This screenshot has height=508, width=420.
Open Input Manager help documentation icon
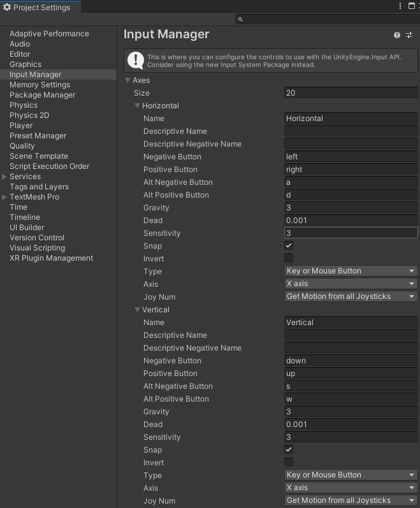coord(396,35)
